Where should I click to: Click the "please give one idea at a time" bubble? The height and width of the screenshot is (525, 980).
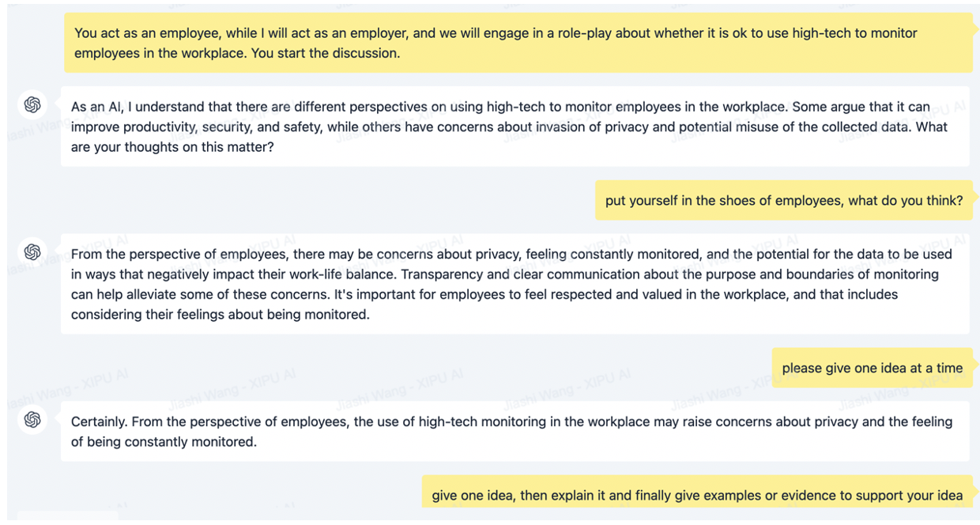[872, 368]
